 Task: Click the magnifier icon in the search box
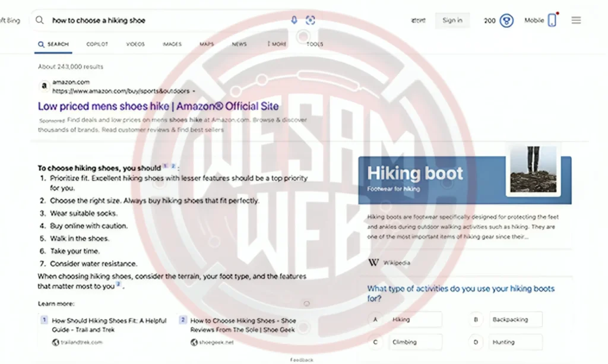[x=40, y=20]
